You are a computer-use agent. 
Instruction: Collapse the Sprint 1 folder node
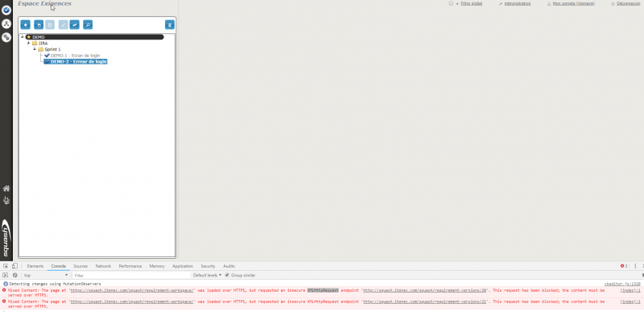tap(35, 49)
